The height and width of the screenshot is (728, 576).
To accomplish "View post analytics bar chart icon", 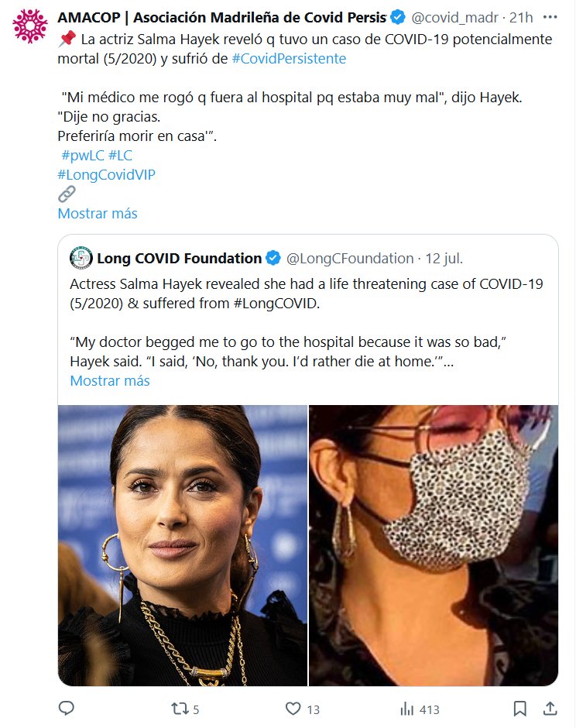I will click(x=406, y=709).
